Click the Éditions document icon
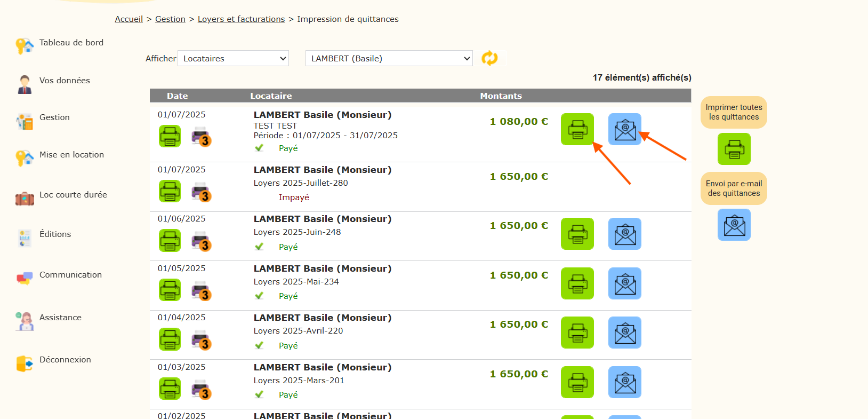The image size is (868, 419). (x=25, y=238)
